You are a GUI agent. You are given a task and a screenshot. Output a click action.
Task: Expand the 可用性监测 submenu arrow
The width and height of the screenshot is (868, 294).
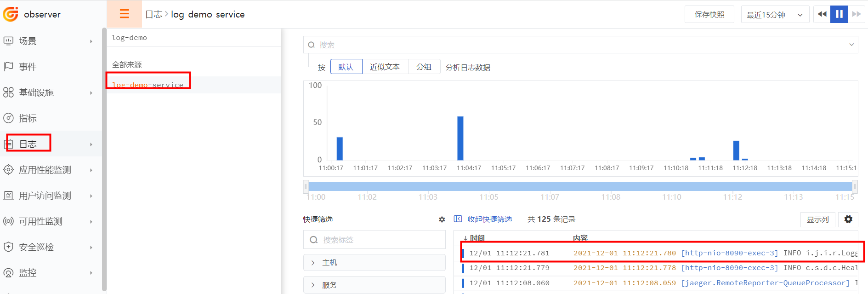click(x=91, y=222)
